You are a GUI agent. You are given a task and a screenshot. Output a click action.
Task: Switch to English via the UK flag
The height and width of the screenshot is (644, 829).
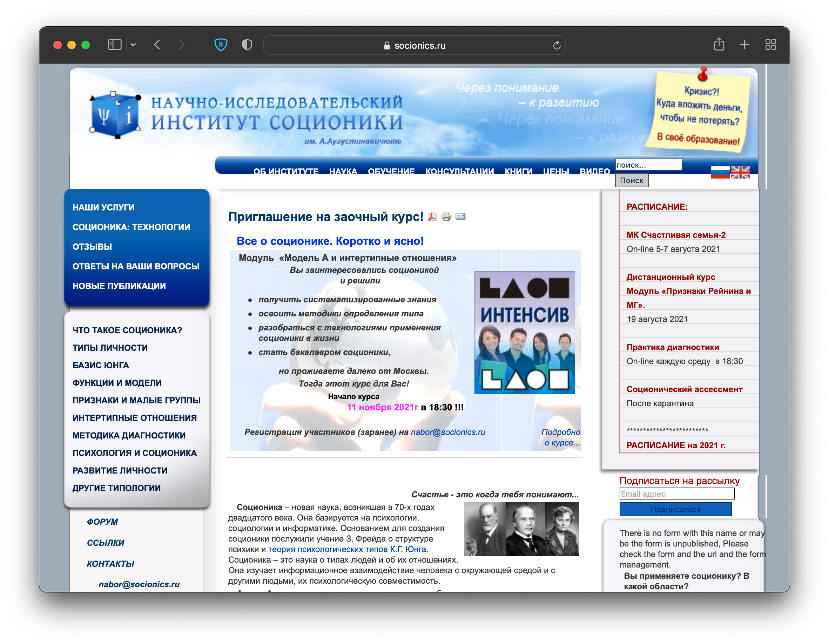tap(740, 172)
